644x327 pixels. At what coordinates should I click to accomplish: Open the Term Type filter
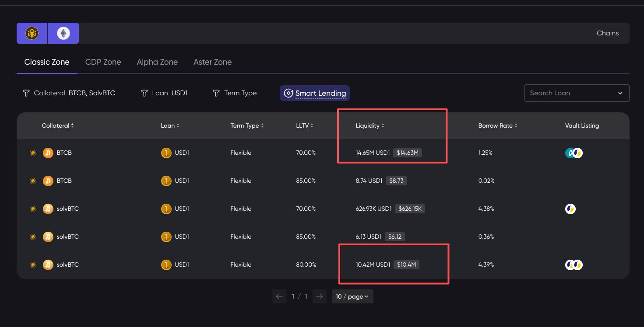[x=235, y=93]
